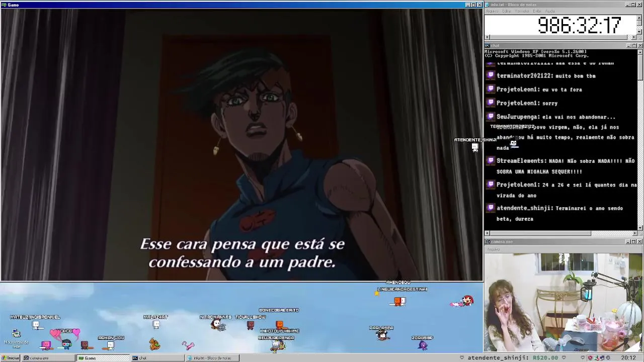This screenshot has width=644, height=362.
Task: Click the MALAZIRT avatar sprite
Action: [x=156, y=325]
